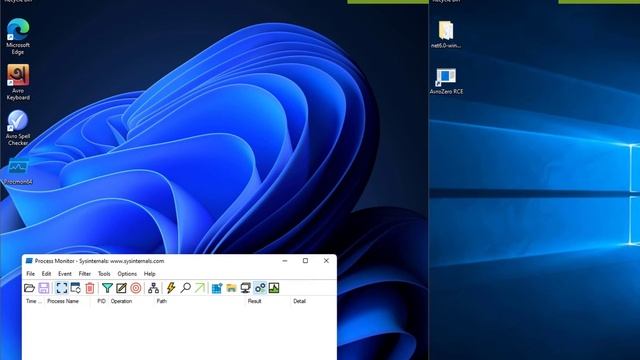The image size is (640, 360).
Task: Select the target include-process-from-window icon
Action: (x=136, y=288)
